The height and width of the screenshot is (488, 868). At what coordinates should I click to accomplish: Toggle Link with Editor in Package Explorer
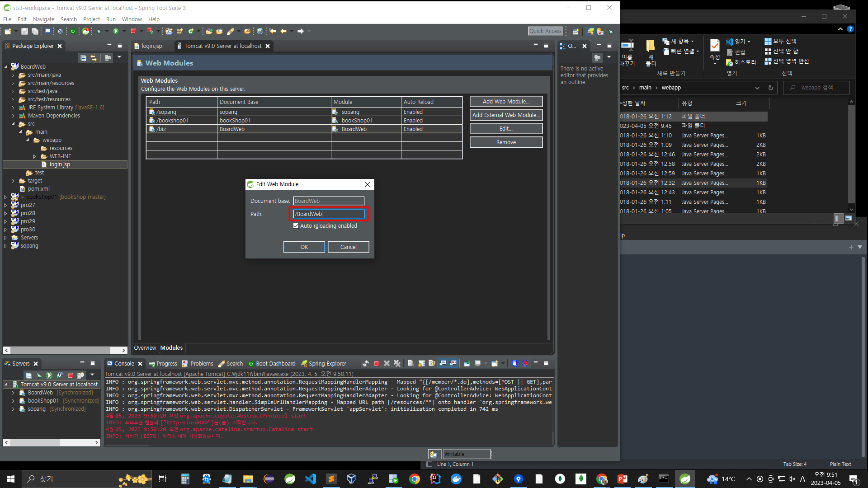coord(94,58)
